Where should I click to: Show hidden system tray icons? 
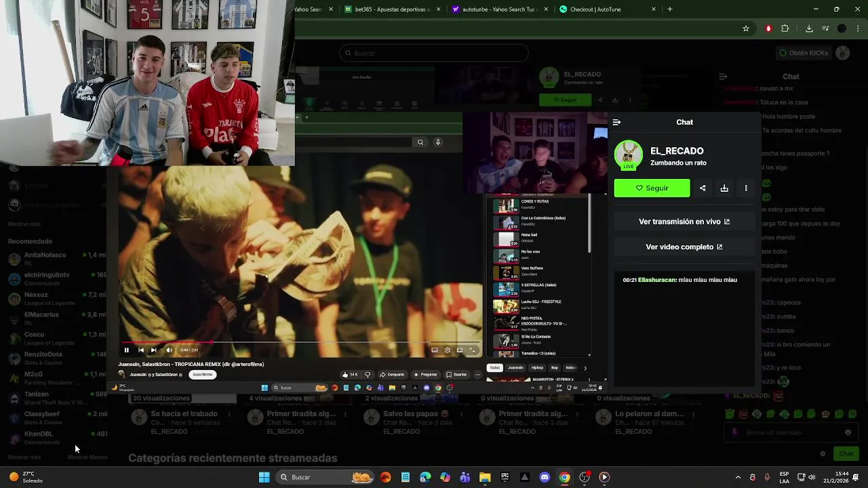point(738,477)
